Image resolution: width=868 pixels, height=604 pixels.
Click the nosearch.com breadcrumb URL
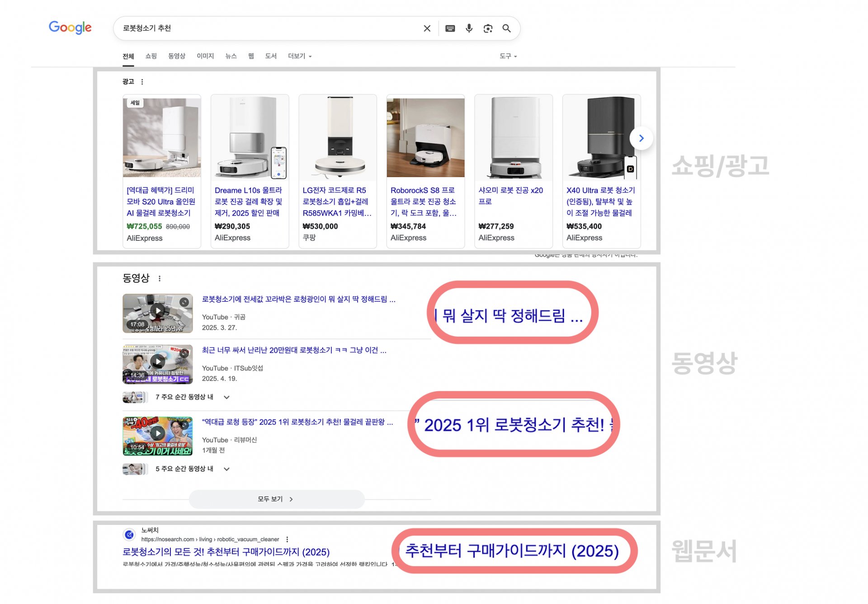[210, 539]
